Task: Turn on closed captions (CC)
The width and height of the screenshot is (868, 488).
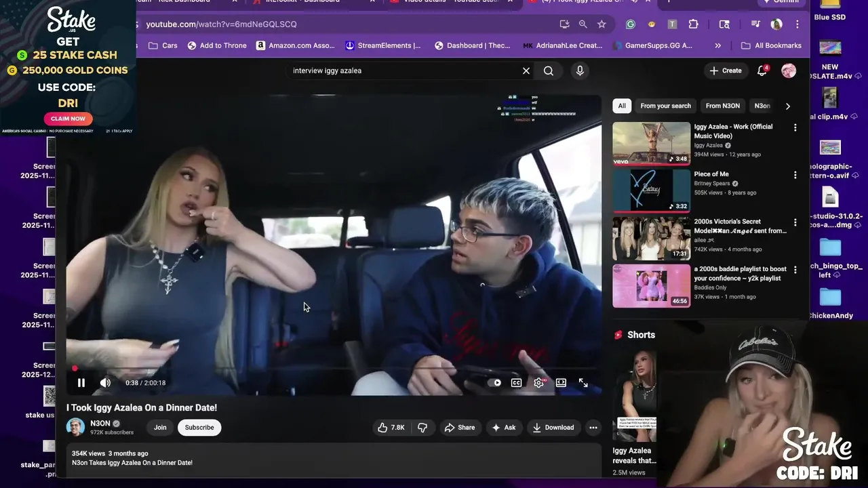Action: (516, 383)
